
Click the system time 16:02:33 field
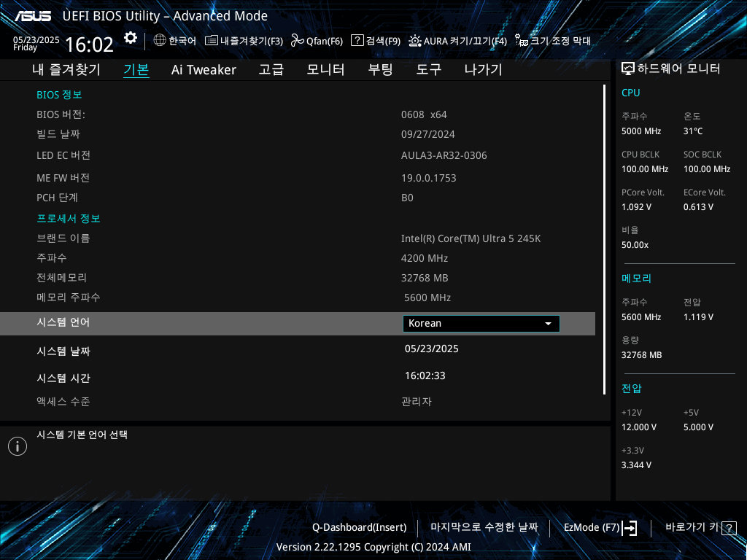tap(425, 376)
